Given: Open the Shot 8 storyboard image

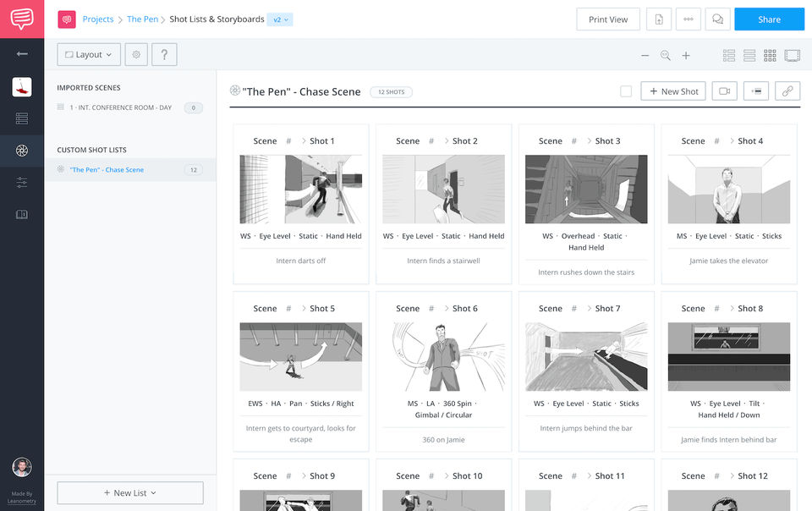Looking at the screenshot, I should point(729,357).
